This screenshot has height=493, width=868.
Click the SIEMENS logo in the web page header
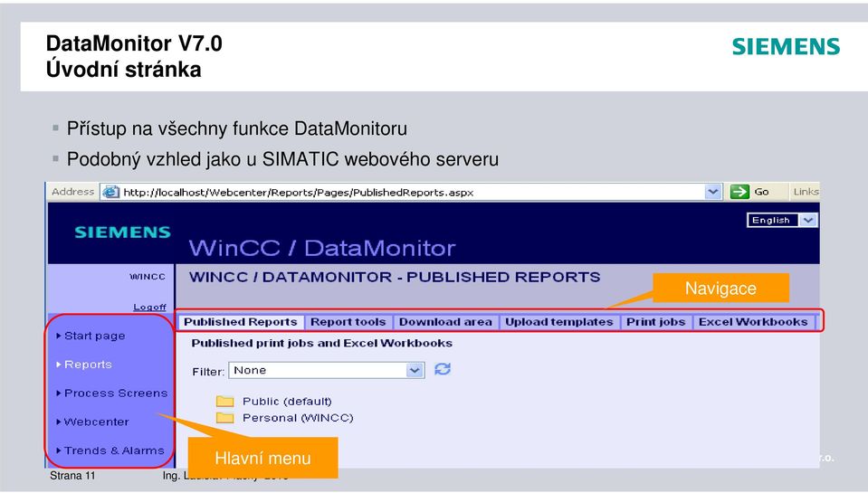[122, 232]
